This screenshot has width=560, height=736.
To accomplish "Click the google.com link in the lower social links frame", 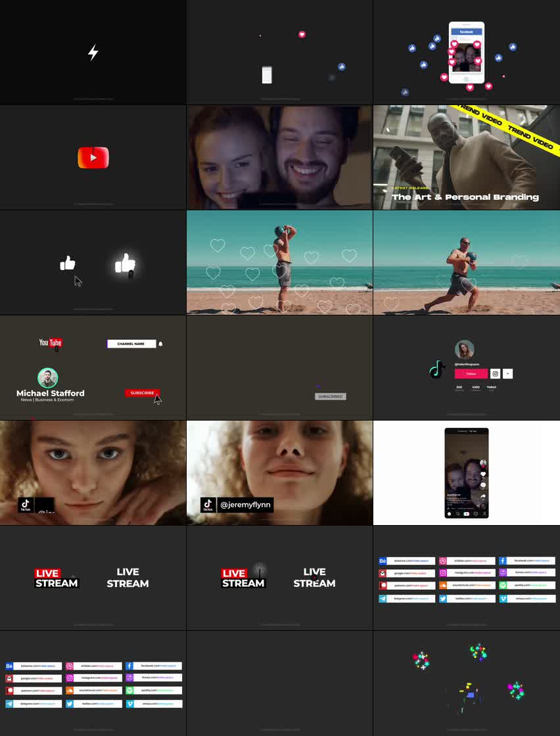I will [37, 678].
